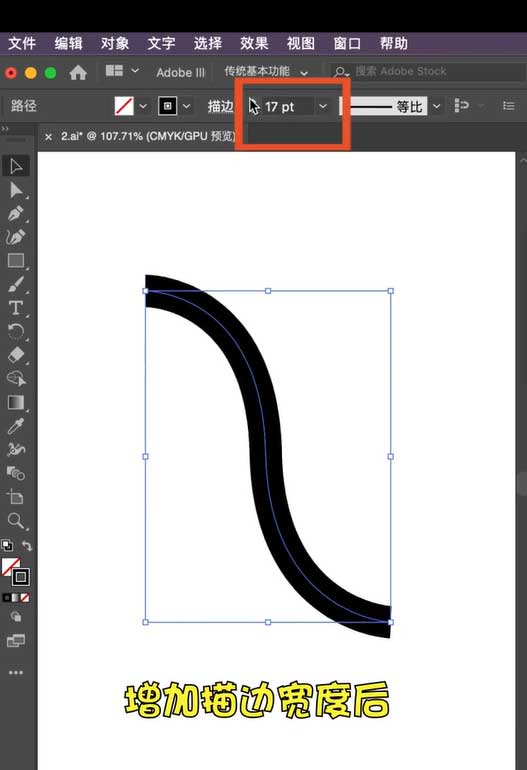Select the Eyedropper tool
This screenshot has width=527, height=770.
tap(15, 426)
